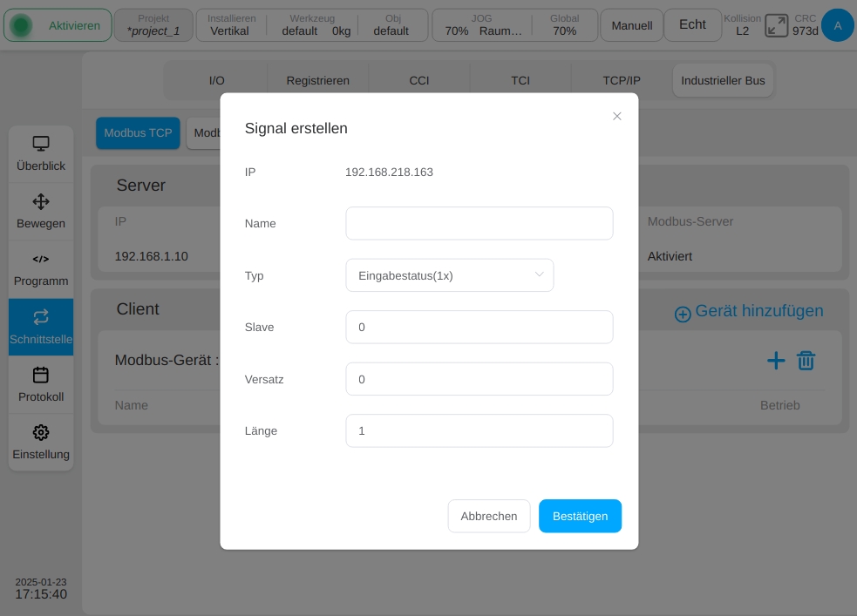857x616 pixels.
Task: Open the Überblick monitor icon
Action: click(x=41, y=144)
